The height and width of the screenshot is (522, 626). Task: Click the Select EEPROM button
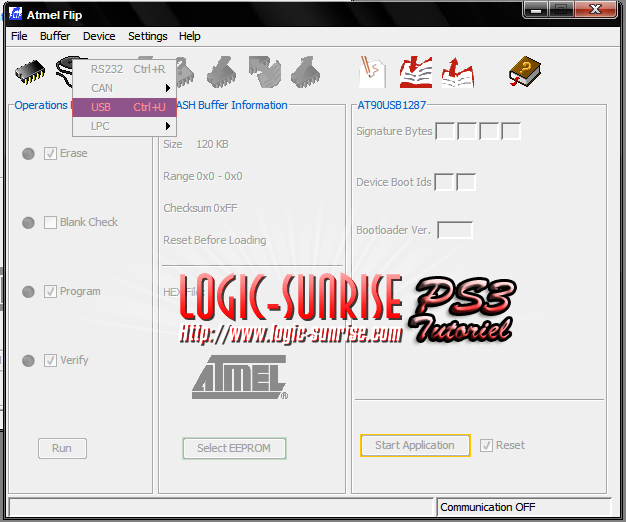pos(234,448)
